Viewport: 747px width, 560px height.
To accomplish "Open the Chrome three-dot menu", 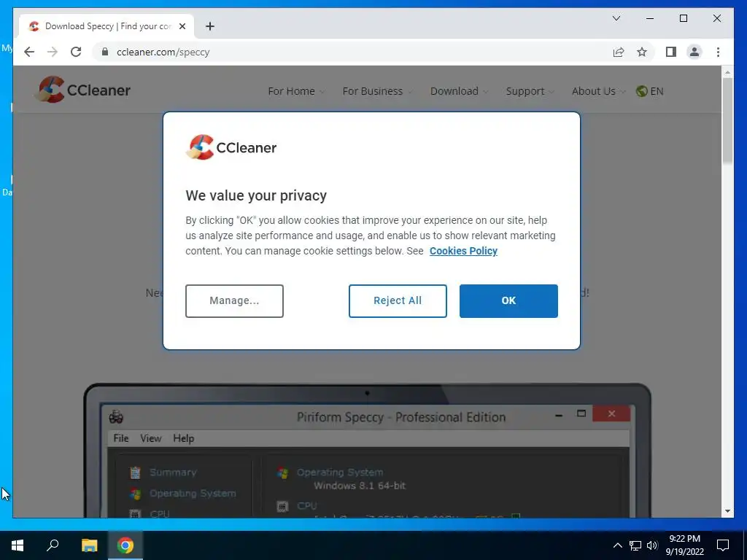I will (x=718, y=52).
